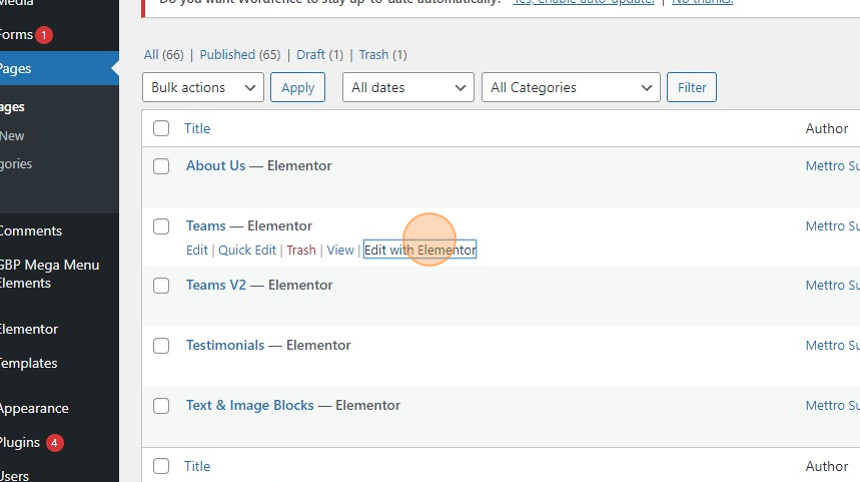Open author link for Text & Image Blocks row
This screenshot has height=482, width=860.
click(x=833, y=405)
